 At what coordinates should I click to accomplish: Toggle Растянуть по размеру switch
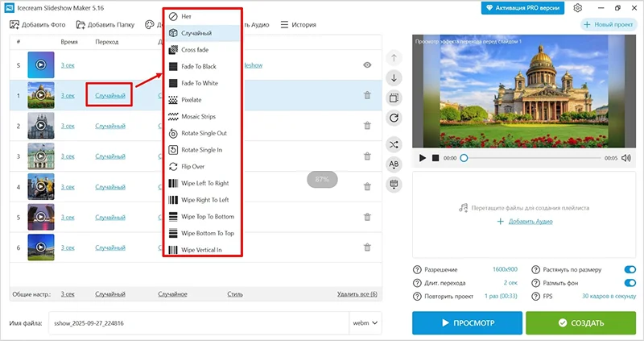pyautogui.click(x=630, y=269)
